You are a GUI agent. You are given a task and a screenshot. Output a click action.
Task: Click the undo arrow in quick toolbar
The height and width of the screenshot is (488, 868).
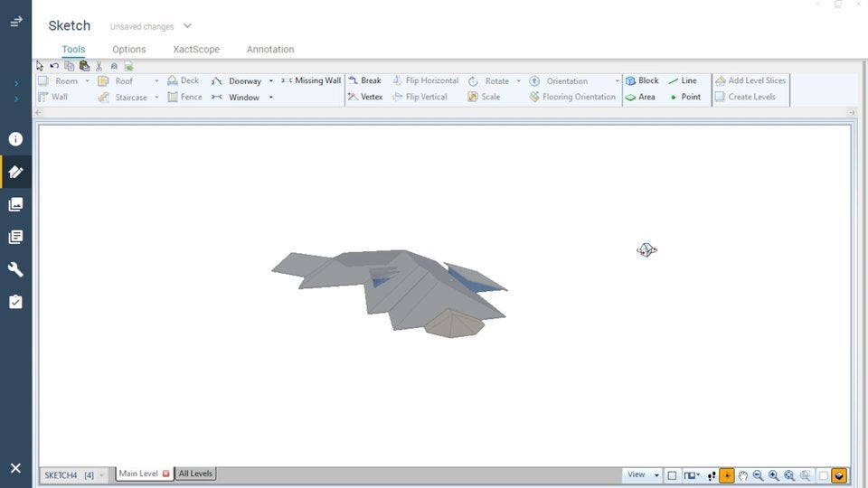point(54,66)
